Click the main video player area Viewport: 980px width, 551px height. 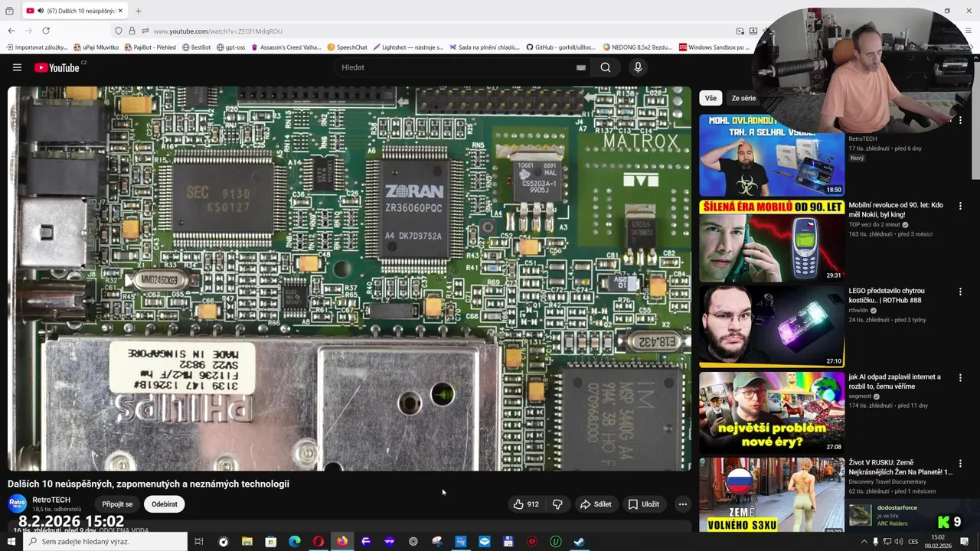pyautogui.click(x=349, y=279)
